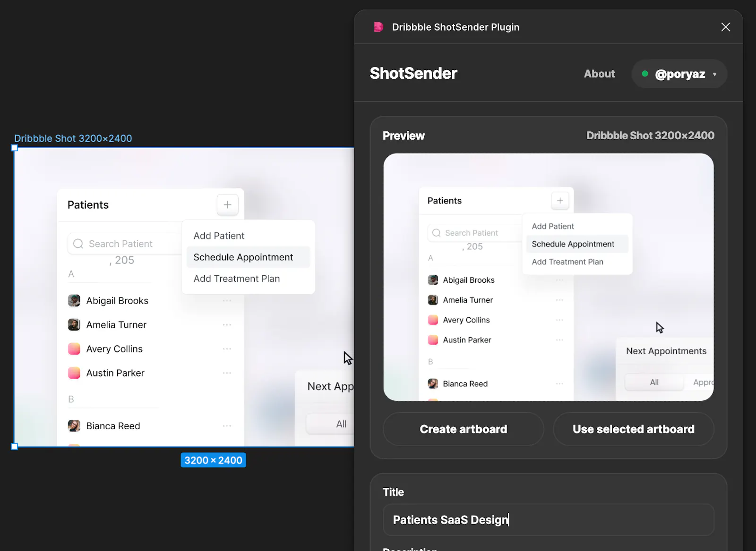Click Avery Collins name on canvas
The image size is (756, 551).
point(114,349)
